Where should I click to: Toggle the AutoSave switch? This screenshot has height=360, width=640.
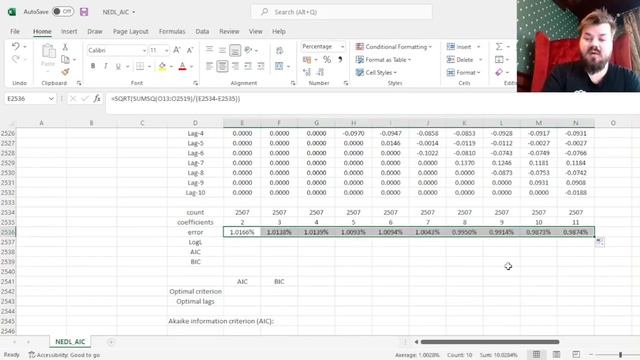[x=63, y=11]
